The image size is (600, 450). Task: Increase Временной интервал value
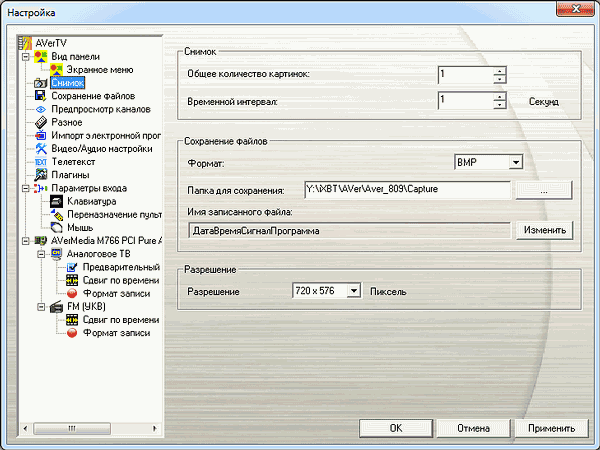click(x=500, y=96)
